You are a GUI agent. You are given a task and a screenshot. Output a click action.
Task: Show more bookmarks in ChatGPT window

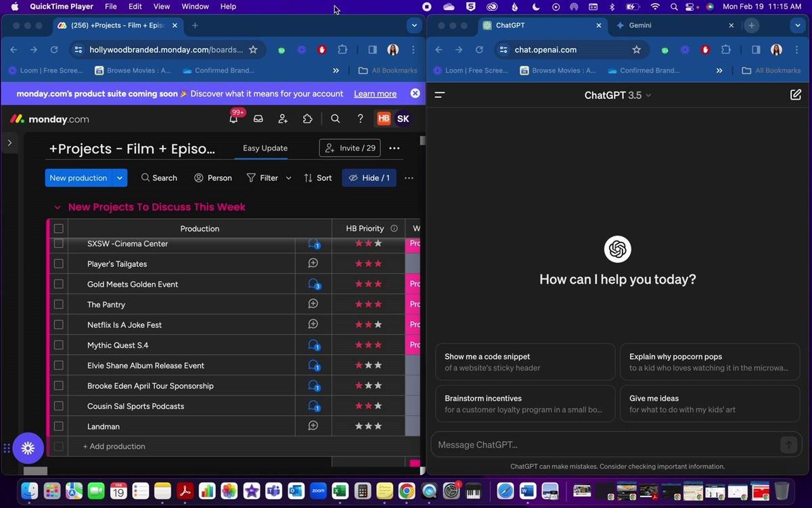[719, 70]
